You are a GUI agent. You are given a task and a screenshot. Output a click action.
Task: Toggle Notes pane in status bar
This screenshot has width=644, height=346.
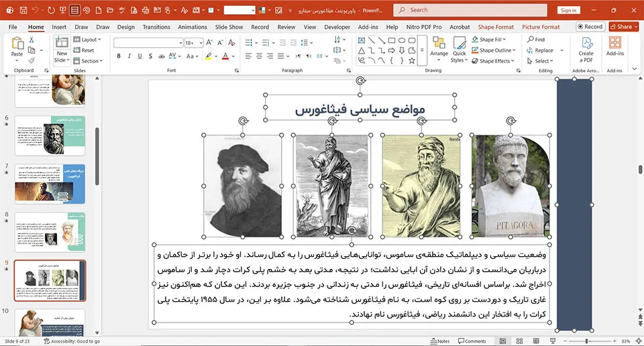click(x=440, y=341)
